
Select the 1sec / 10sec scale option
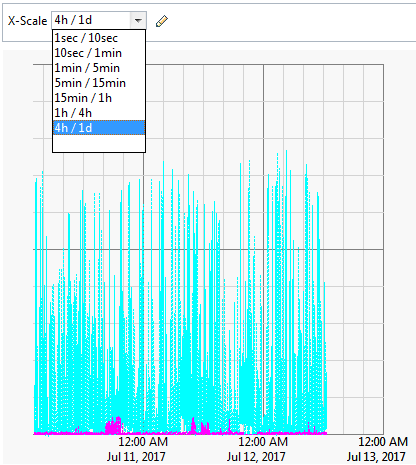[99, 38]
